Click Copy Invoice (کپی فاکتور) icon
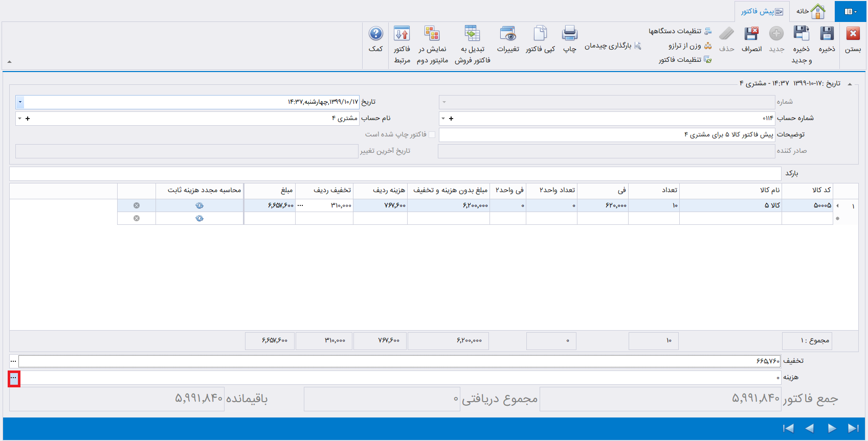Screen dimensions: 868x441 [x=540, y=34]
